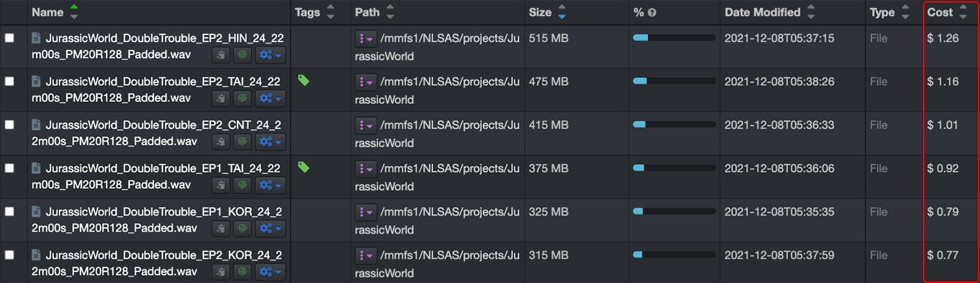This screenshot has height=283, width=980.
Task: Check the box for the EP2_KOR file
Action: [x=10, y=254]
